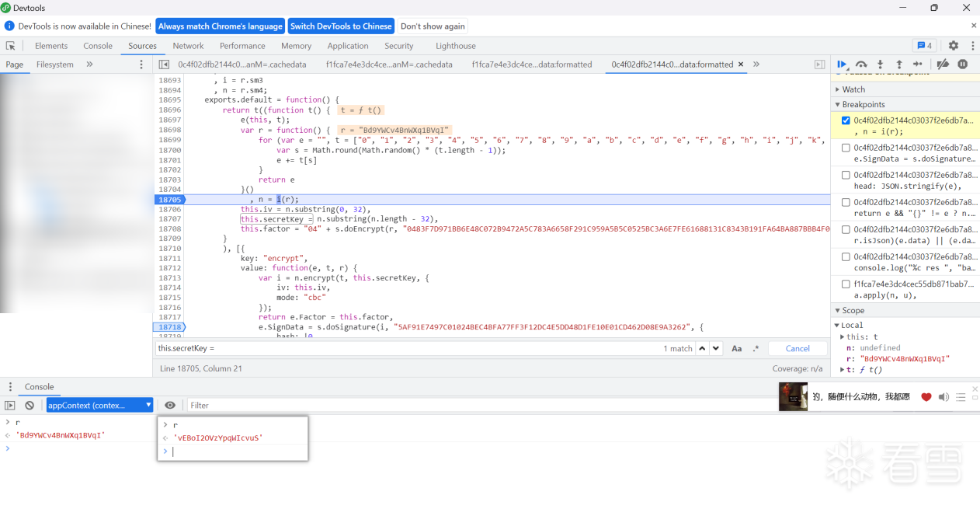Screen dimensions: 980x509
Task: Enable the head: JSON.stringify(e) breakpoint
Action: click(846, 175)
